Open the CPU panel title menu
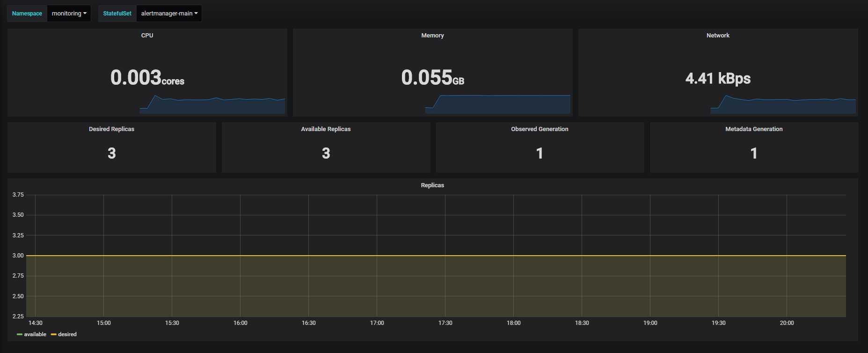Image resolution: width=868 pixels, height=353 pixels. coord(147,36)
